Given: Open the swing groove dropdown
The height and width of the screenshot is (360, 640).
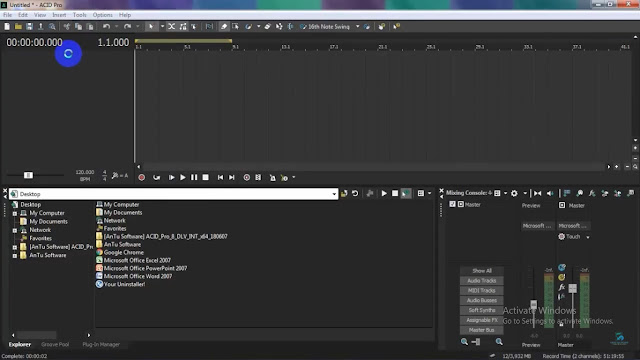Looking at the screenshot, I should 358,27.
